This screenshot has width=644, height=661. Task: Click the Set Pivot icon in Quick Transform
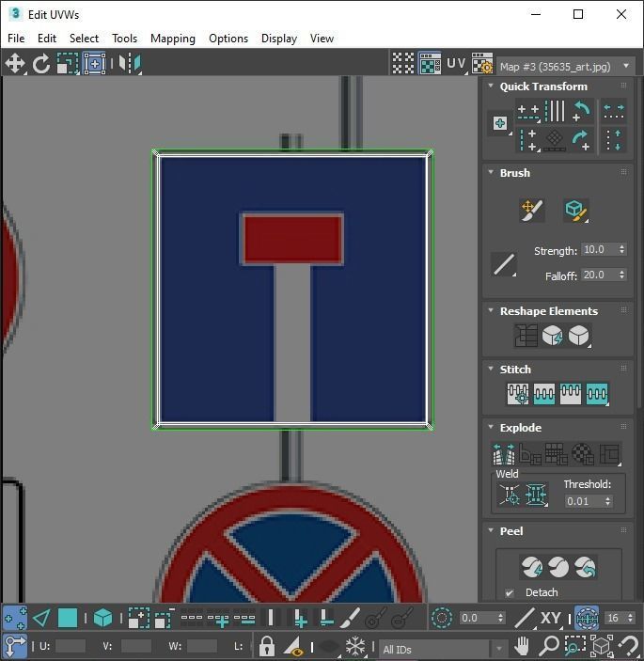tap(500, 123)
